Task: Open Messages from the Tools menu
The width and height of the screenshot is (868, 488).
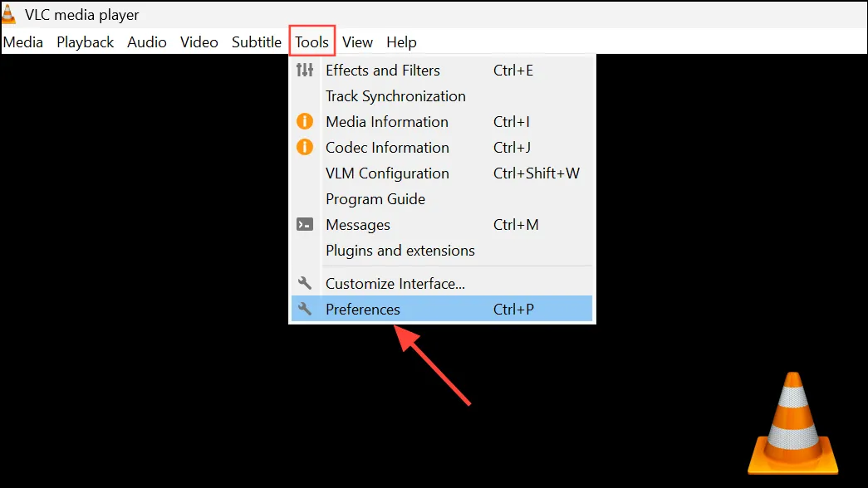Action: (x=442, y=225)
